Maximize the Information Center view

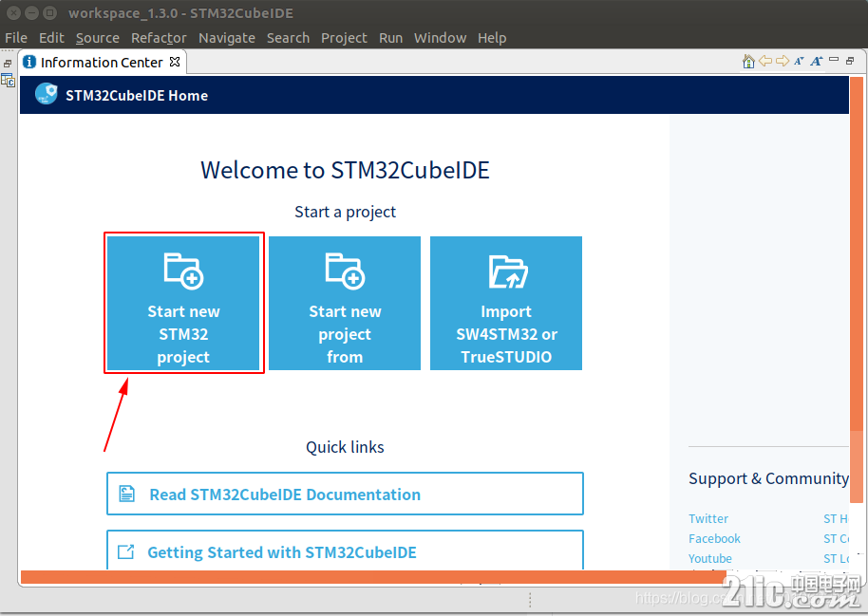(850, 61)
